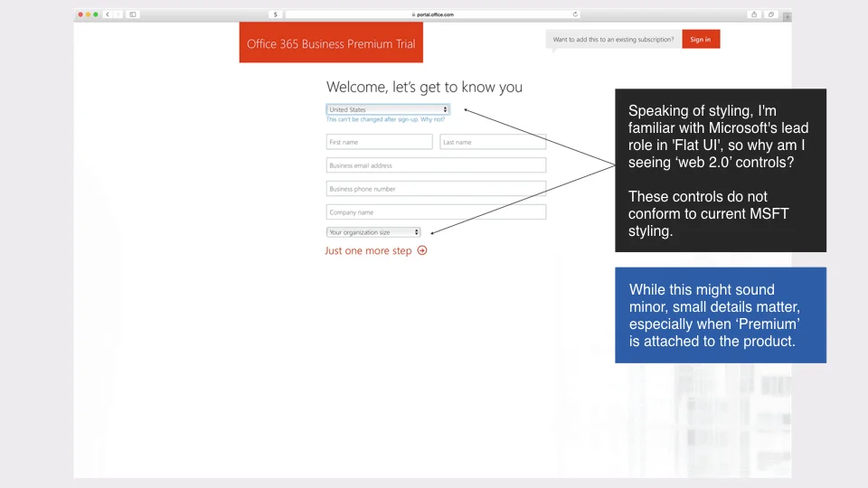Click the portal.office.com address bar
This screenshot has height=488, width=868.
(x=433, y=14)
